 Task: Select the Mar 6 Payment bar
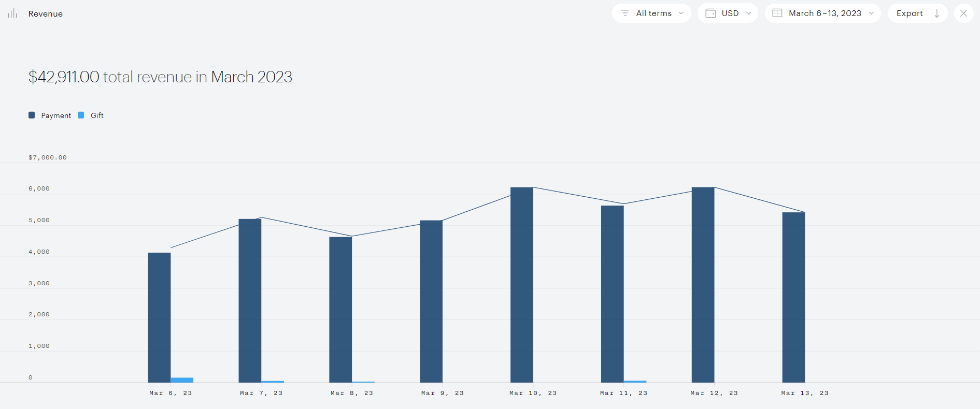coord(159,317)
